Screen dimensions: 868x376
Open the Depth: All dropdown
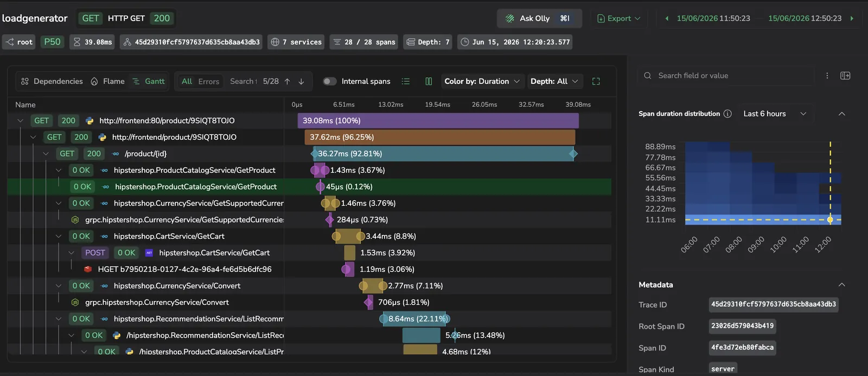(x=554, y=81)
